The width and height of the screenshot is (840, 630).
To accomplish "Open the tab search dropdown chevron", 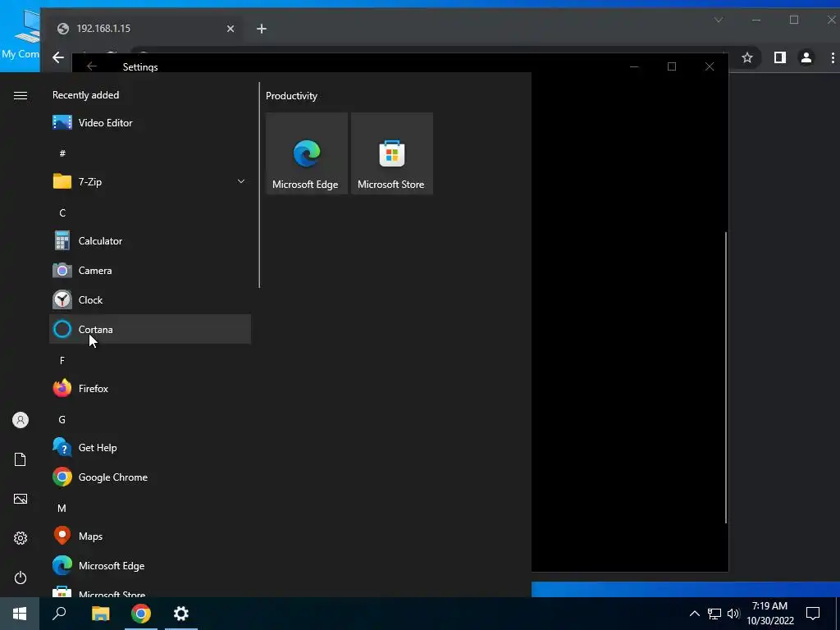I will [719, 21].
